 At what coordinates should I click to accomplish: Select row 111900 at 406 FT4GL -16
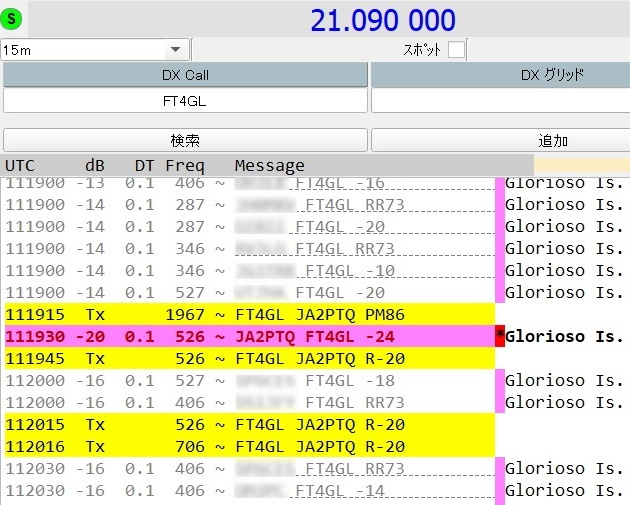click(x=250, y=183)
